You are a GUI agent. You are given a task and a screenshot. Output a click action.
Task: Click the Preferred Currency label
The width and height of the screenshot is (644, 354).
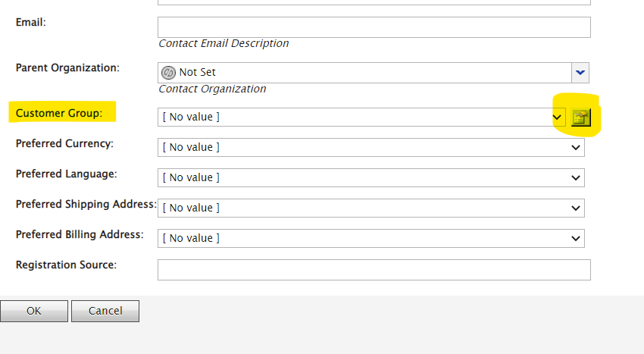(x=64, y=143)
